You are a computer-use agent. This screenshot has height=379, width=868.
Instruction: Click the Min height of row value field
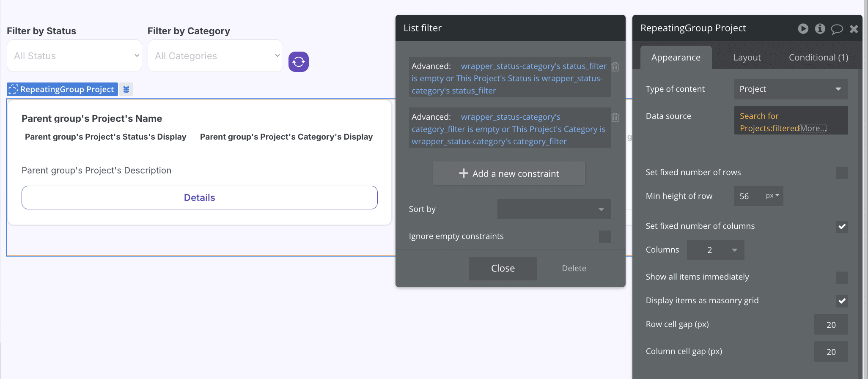coord(748,196)
